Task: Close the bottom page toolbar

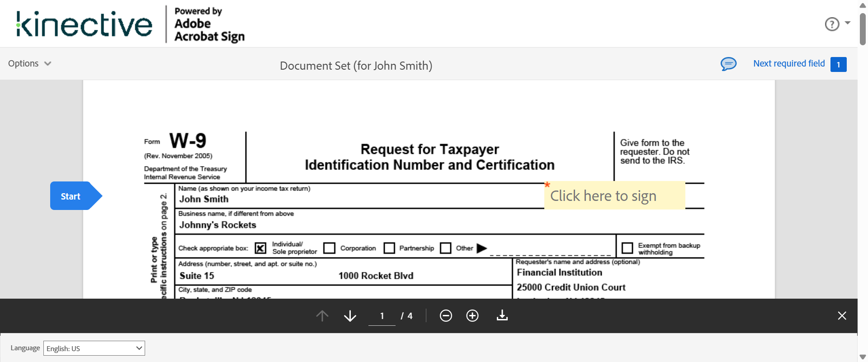Action: pos(842,315)
